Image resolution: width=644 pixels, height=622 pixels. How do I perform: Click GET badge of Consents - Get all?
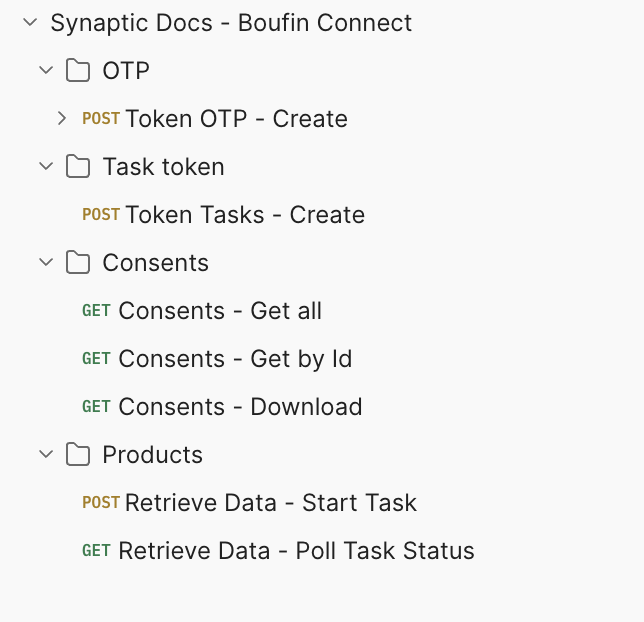coord(96,311)
